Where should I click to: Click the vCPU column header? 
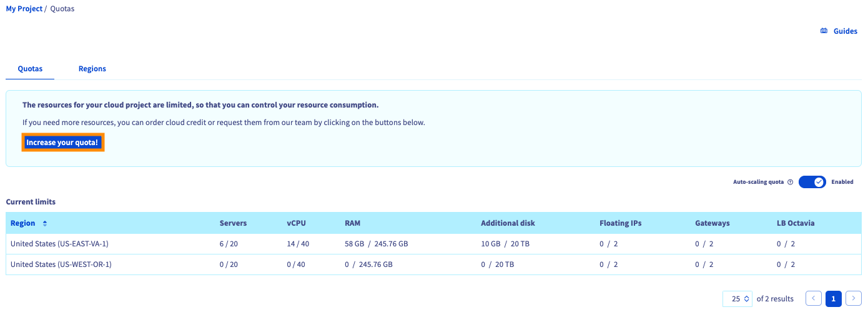pos(297,223)
